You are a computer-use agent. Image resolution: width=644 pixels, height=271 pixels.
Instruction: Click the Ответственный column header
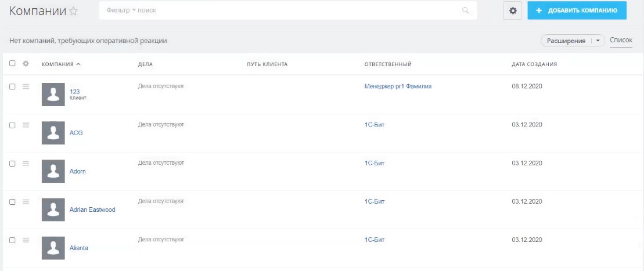coord(388,64)
